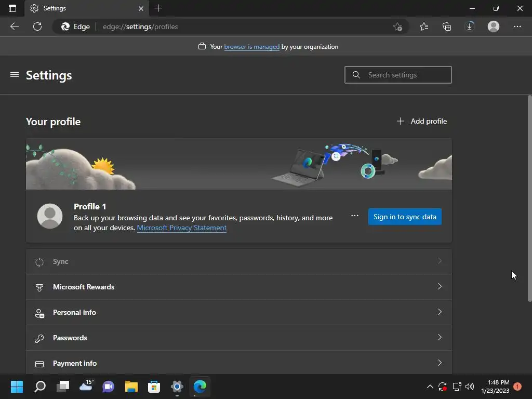Click the managed briefcase icon
Image resolution: width=532 pixels, height=399 pixels.
pos(202,46)
